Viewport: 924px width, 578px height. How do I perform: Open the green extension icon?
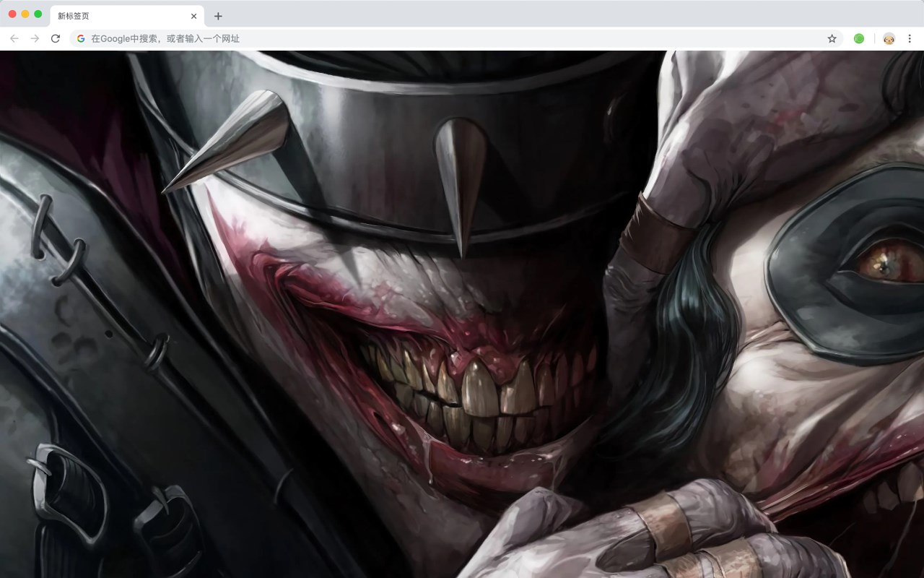859,38
